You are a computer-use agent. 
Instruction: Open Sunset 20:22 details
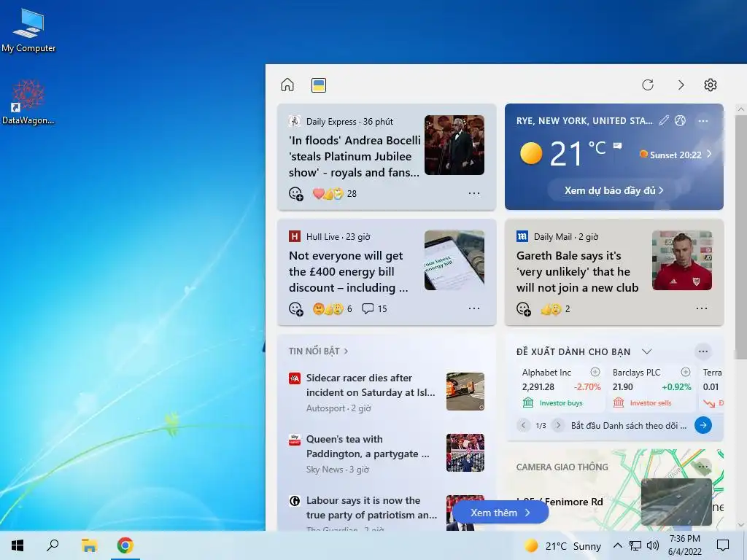click(x=676, y=155)
